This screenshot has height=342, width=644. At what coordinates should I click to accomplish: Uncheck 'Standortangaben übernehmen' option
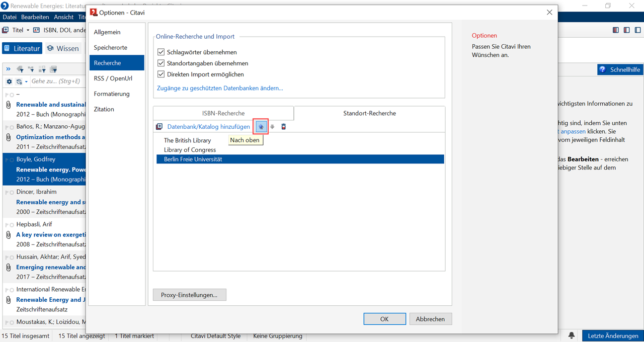[161, 63]
